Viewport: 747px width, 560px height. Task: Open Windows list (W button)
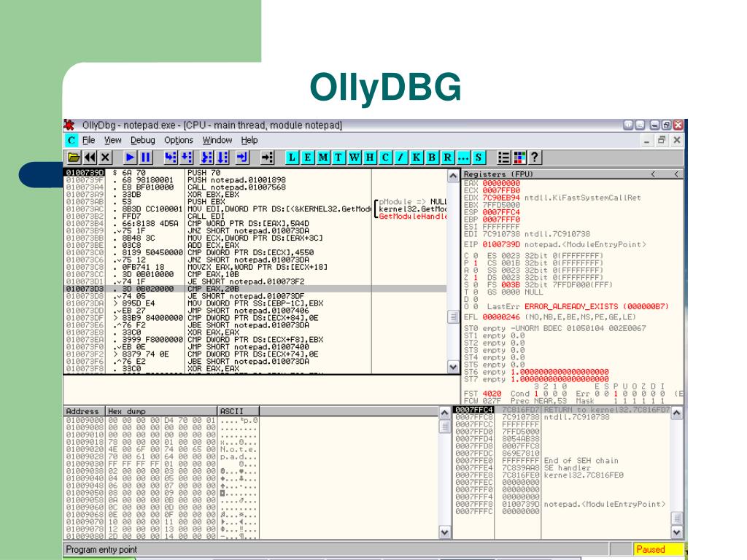point(354,157)
